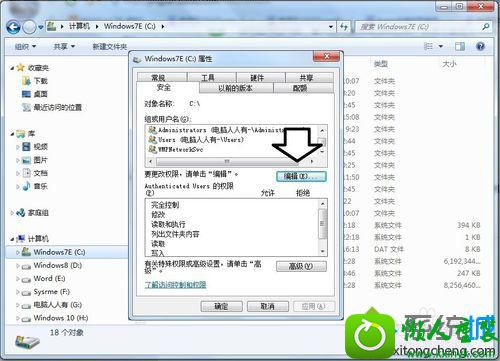The width and height of the screenshot is (500, 361).
Task: Switch to the 工具 tab
Action: (211, 77)
